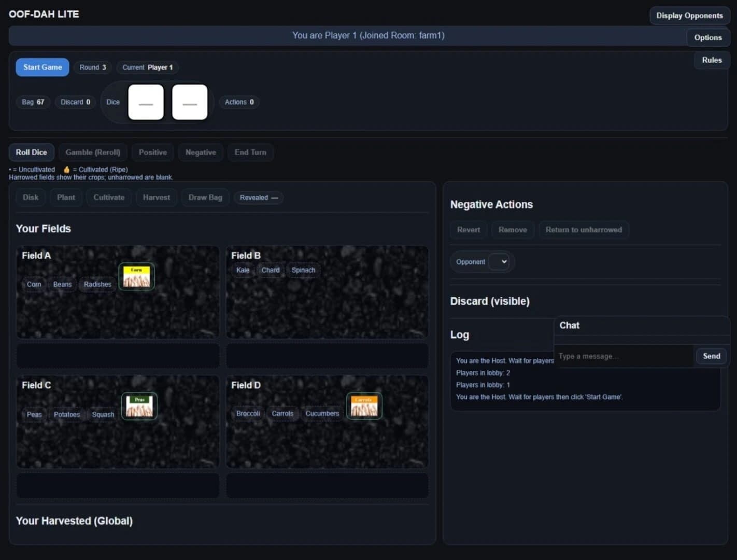Click the Peas card in Field C

(139, 406)
